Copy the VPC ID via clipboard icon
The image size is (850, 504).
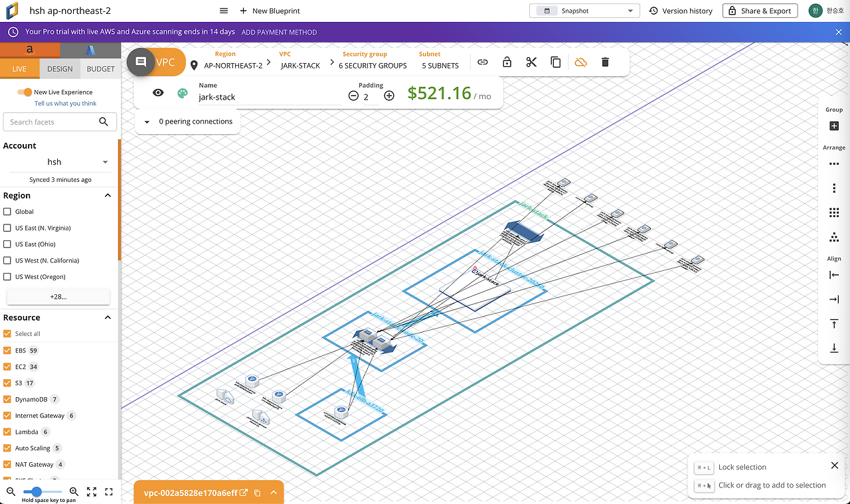257,493
